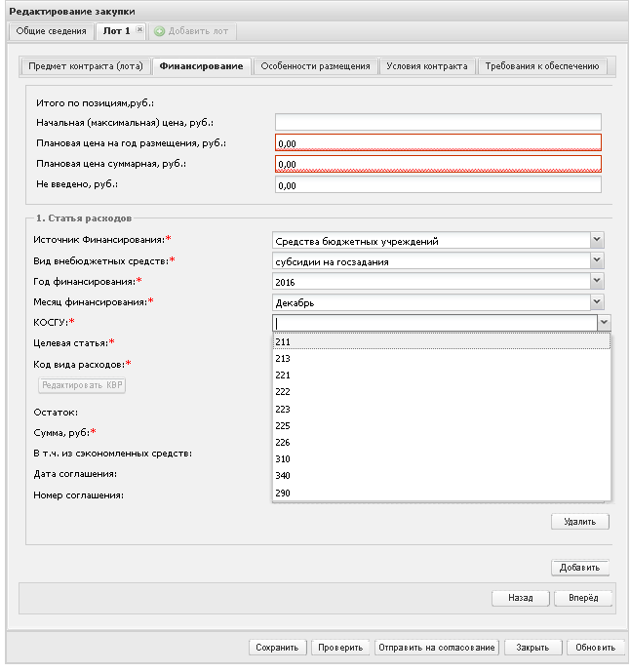Focus Плановая цена на год размещения field
The height and width of the screenshot is (672, 630).
coord(438,142)
